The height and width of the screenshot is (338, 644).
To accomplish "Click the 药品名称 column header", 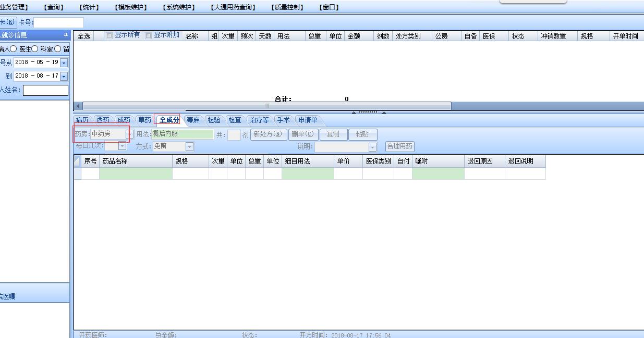I will click(136, 161).
